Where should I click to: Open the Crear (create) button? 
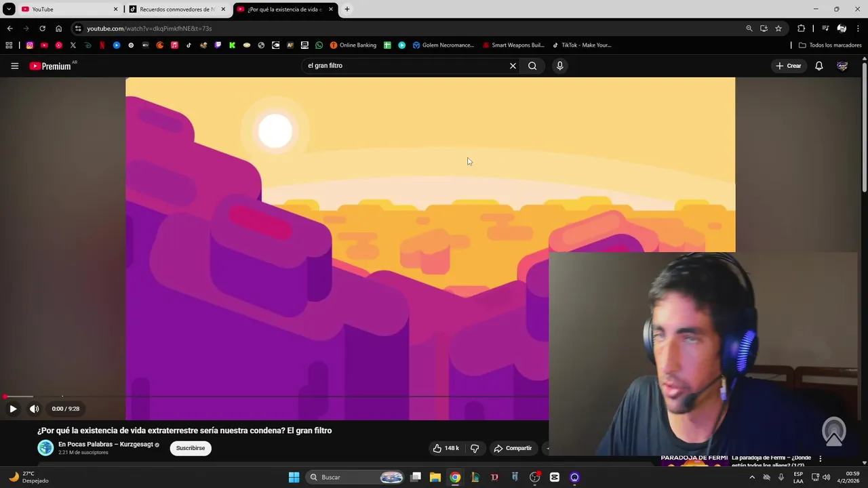(789, 66)
